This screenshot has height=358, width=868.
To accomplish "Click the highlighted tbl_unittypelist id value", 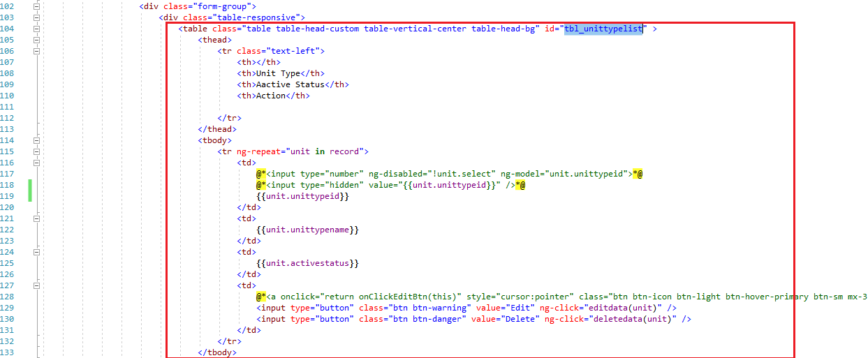I will tap(603, 29).
